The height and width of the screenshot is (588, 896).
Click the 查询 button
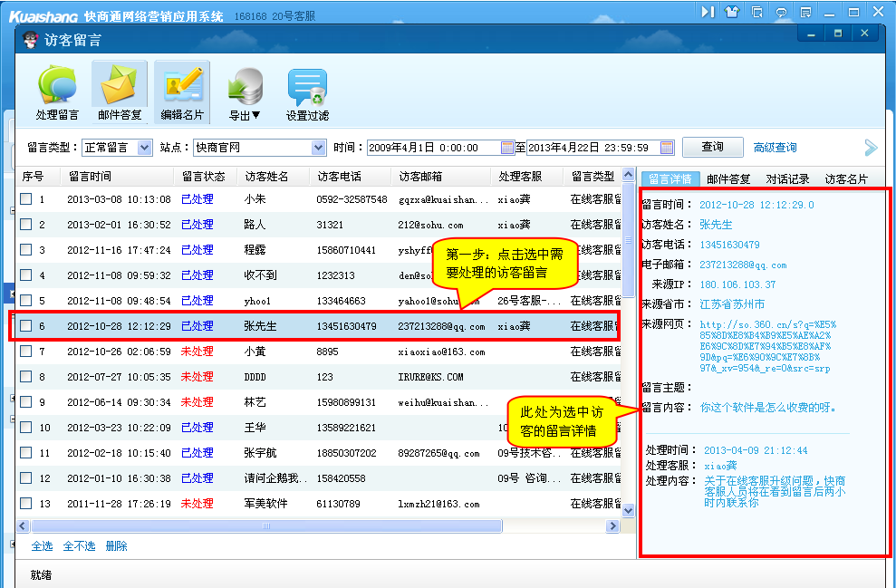click(712, 147)
